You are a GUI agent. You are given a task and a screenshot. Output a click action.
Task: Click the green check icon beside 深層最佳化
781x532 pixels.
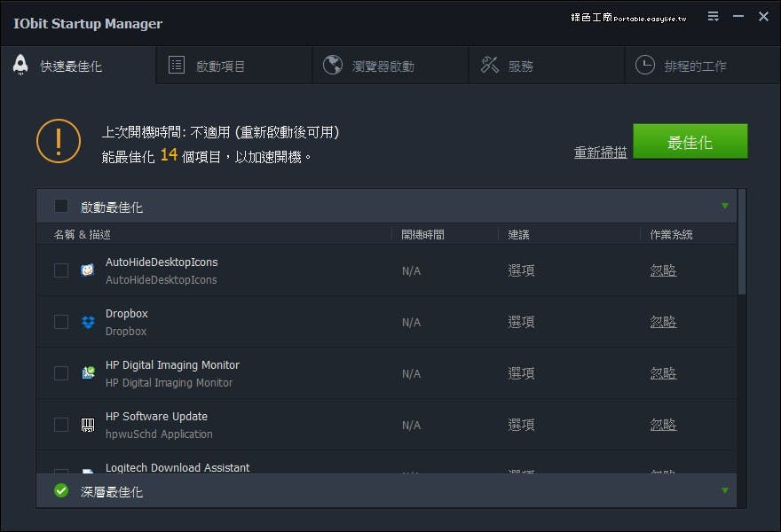61,490
